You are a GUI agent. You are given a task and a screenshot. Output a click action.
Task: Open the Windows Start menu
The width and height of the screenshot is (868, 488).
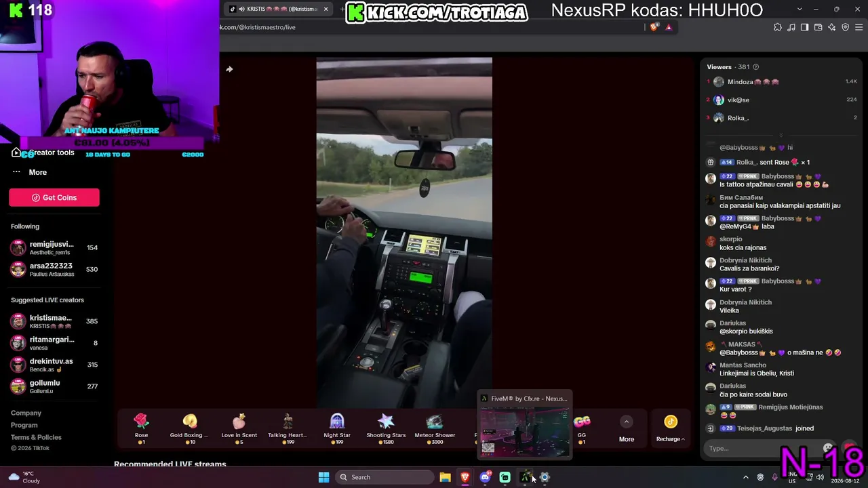coord(324,477)
